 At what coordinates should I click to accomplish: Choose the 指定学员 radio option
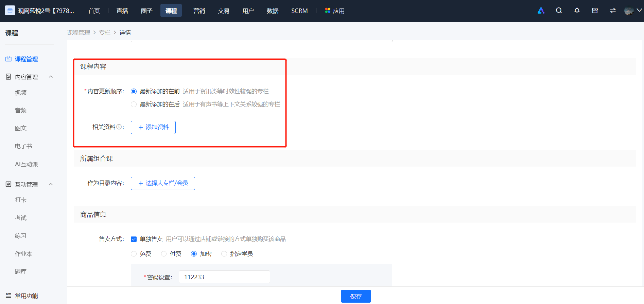pos(224,254)
